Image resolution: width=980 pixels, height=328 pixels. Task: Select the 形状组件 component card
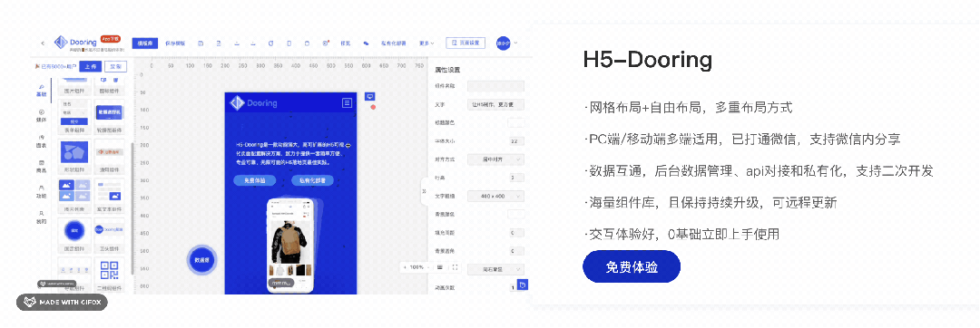point(74,157)
